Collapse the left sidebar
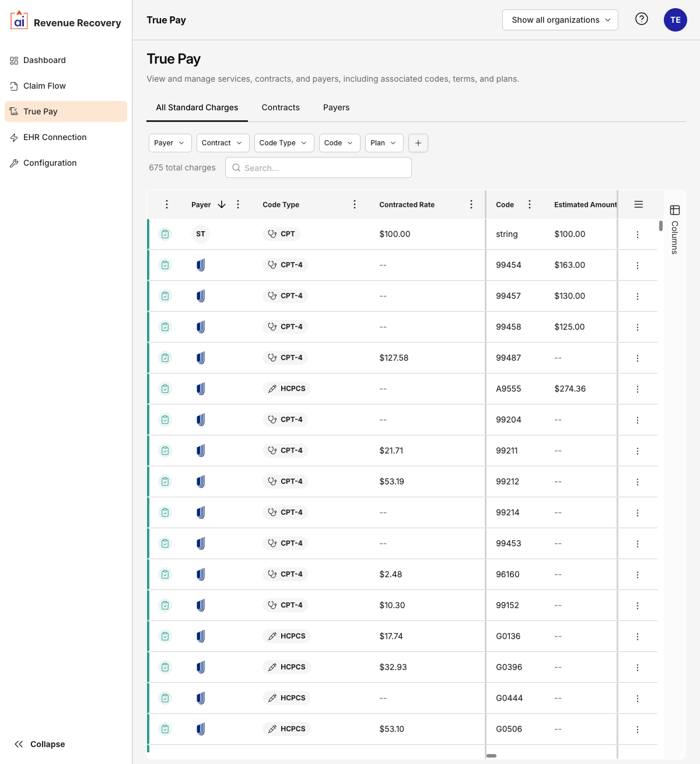Screen dimensions: 700x764 [40, 744]
